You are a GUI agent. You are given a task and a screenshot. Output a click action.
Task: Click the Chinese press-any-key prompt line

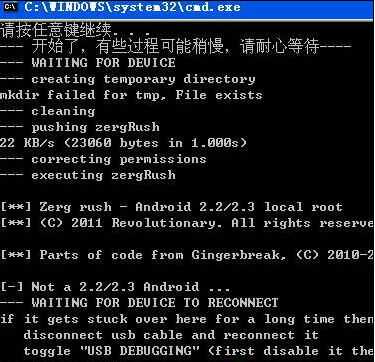[75, 30]
